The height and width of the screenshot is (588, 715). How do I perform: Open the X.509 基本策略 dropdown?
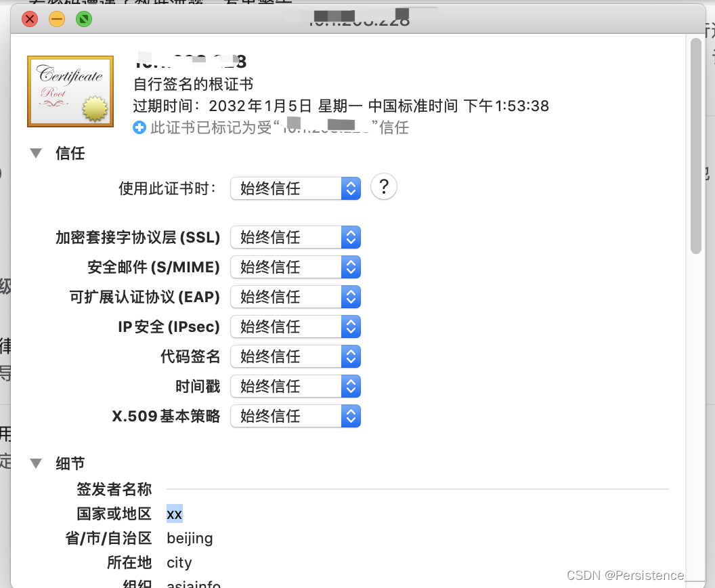point(295,416)
